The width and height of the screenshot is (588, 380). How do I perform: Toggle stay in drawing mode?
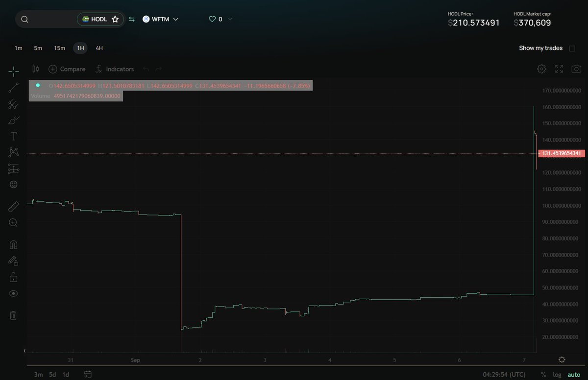(x=14, y=261)
